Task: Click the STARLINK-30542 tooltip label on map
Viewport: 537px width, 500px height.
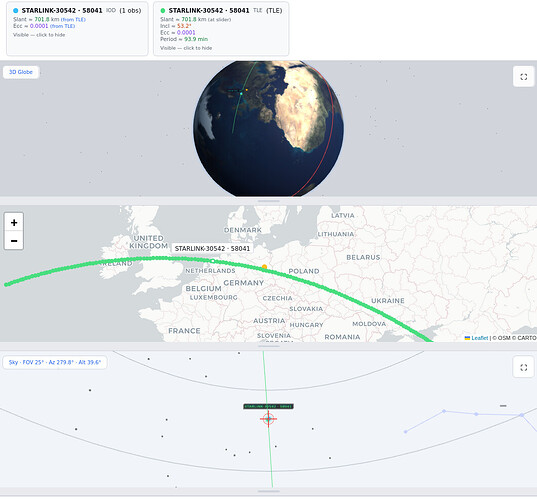Action: [x=212, y=248]
